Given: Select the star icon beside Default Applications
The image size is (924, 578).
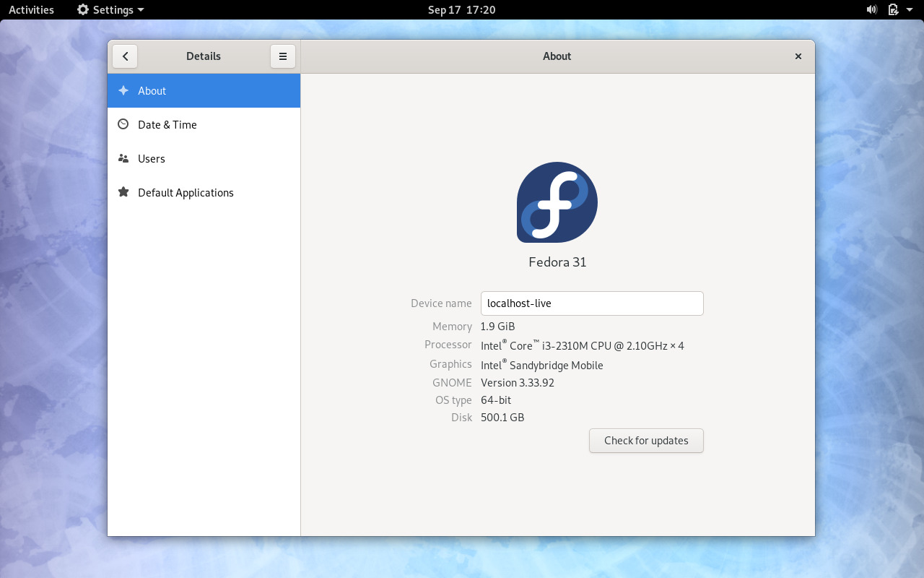Looking at the screenshot, I should click(x=123, y=192).
